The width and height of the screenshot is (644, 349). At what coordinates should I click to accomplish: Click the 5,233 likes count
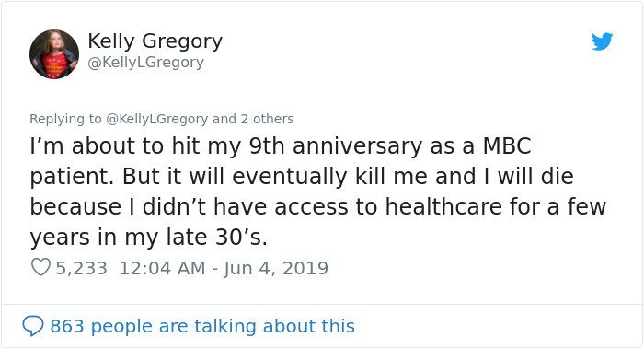tap(81, 269)
